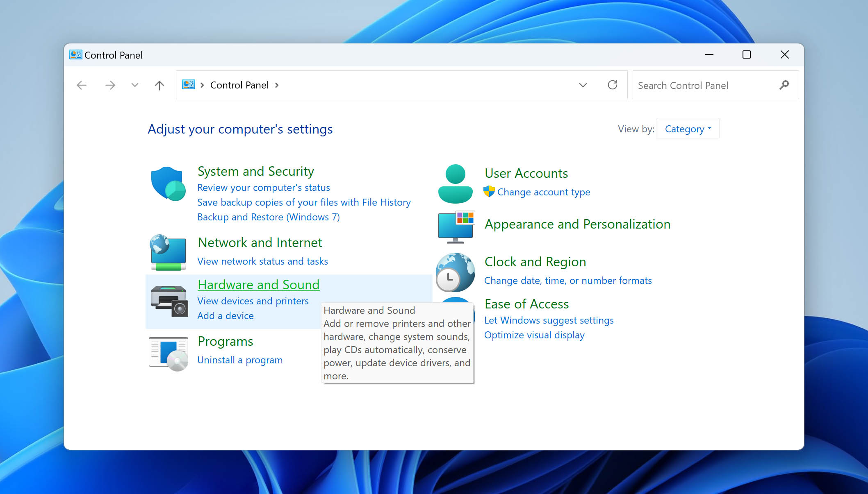Open the Hardware and Sound heading link
The image size is (868, 494).
point(258,285)
